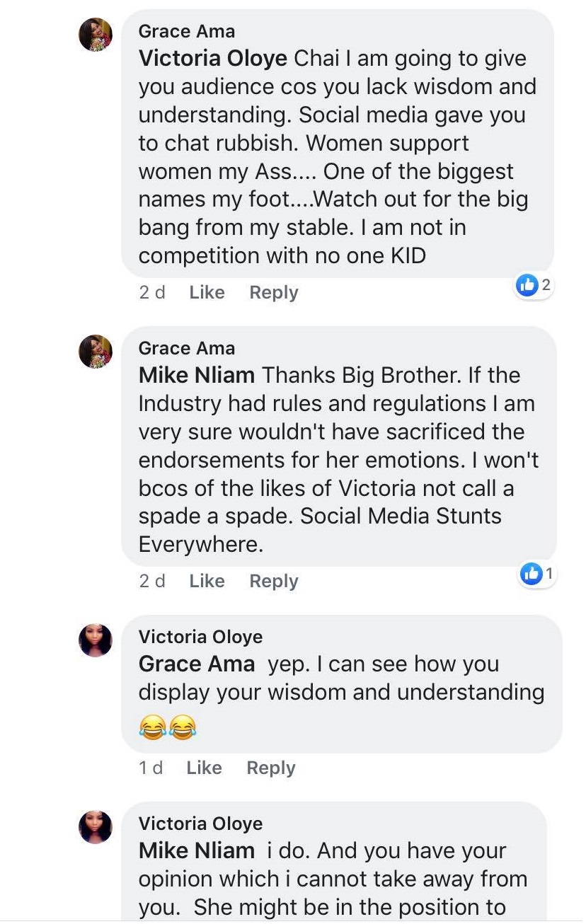Viewport: 586px width, 924px height.
Task: Open tagged Grace Ama mention in Victoria's reply
Action: (197, 664)
